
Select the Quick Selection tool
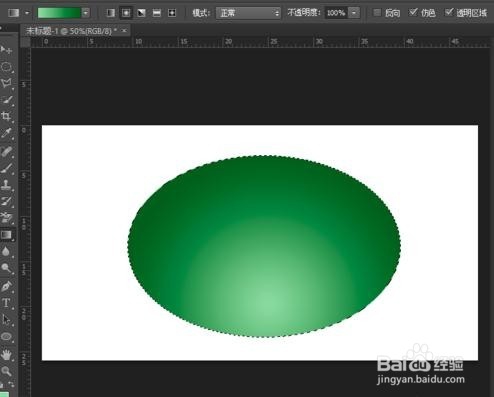[6, 100]
